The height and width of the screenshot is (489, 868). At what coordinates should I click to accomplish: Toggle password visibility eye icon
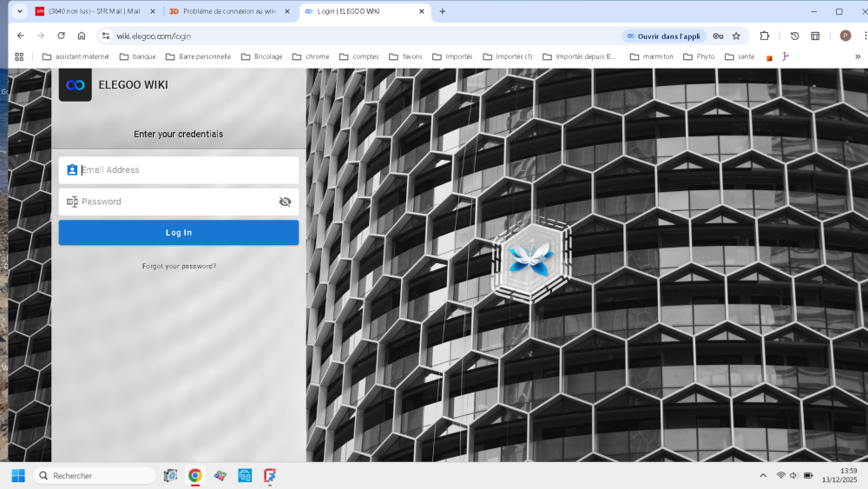(x=285, y=202)
